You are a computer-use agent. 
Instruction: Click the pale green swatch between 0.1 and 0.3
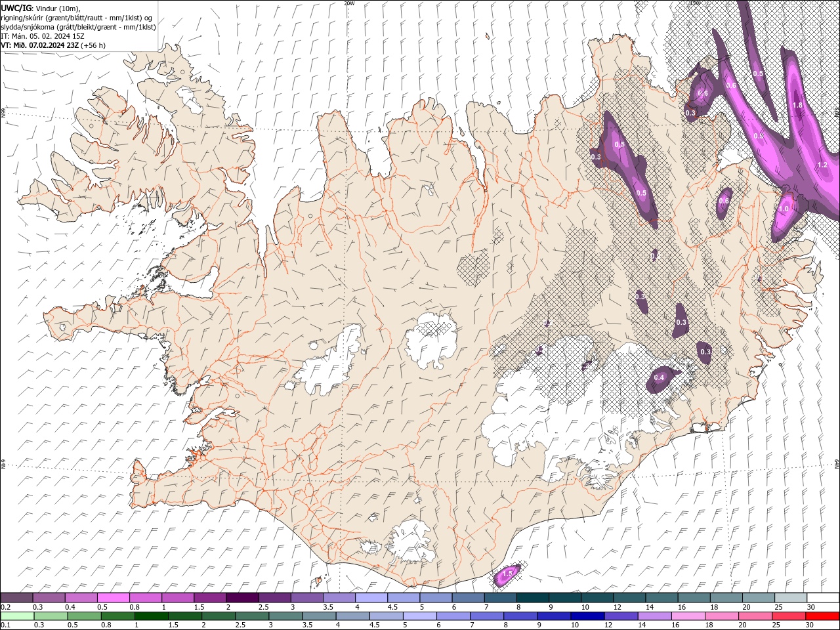click(x=17, y=616)
